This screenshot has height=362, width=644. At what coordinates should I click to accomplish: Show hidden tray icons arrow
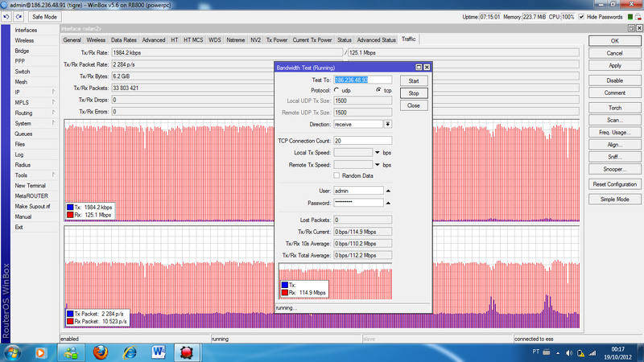coord(558,353)
